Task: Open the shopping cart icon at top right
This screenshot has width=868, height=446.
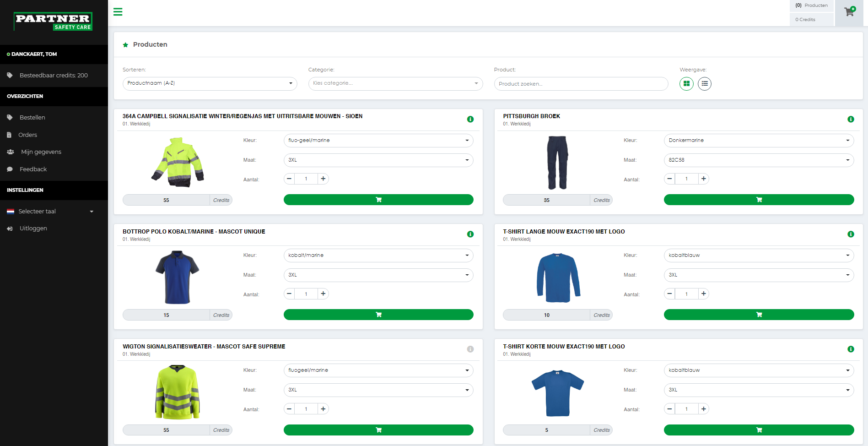Action: coord(849,12)
